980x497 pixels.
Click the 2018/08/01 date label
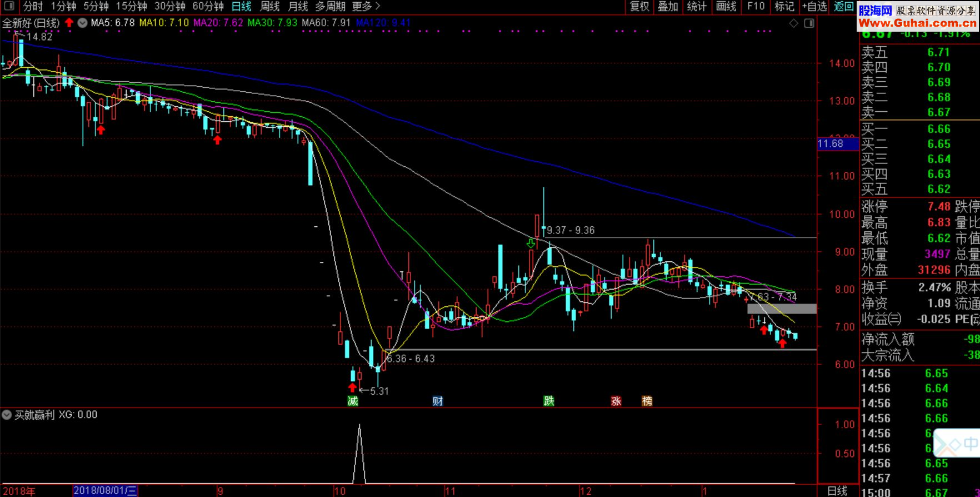coord(105,491)
